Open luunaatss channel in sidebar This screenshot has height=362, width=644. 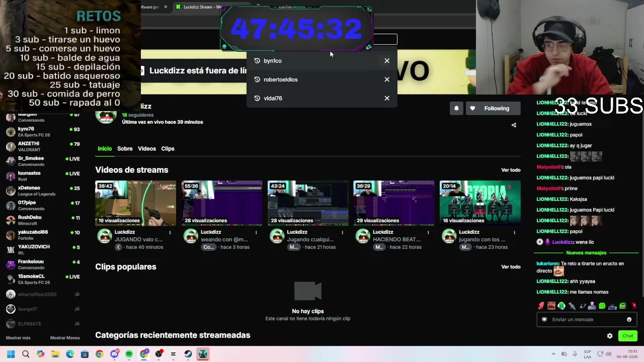tap(43, 176)
